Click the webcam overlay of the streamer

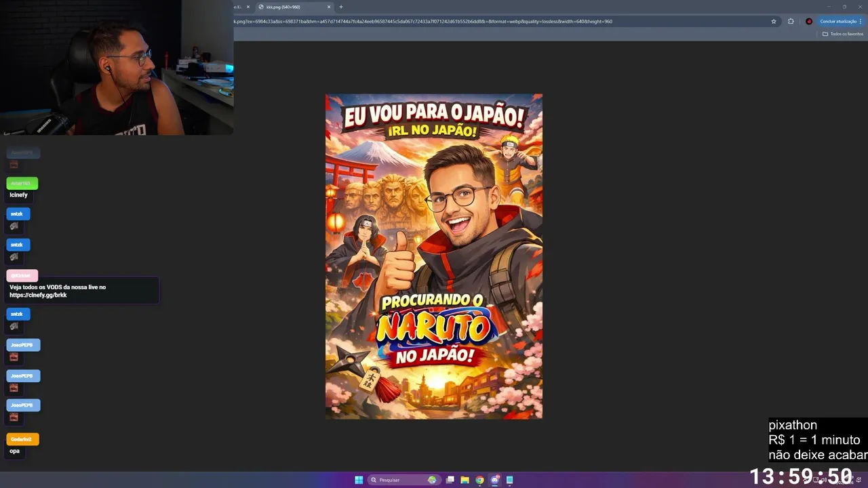pos(117,67)
